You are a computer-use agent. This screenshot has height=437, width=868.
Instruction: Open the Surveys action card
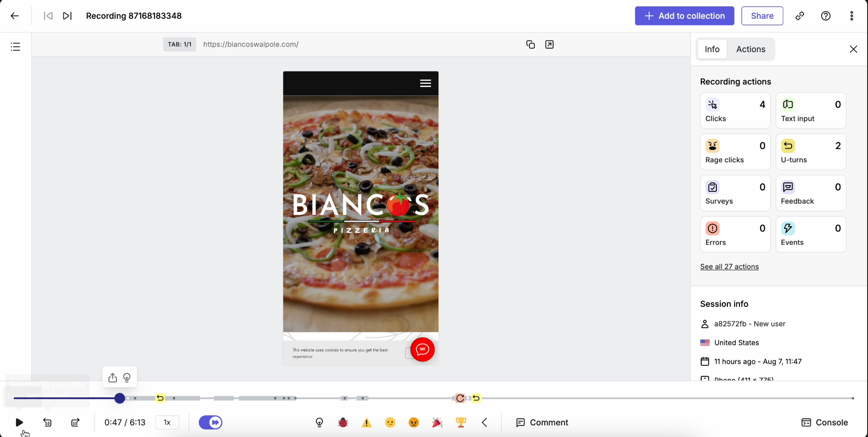735,193
